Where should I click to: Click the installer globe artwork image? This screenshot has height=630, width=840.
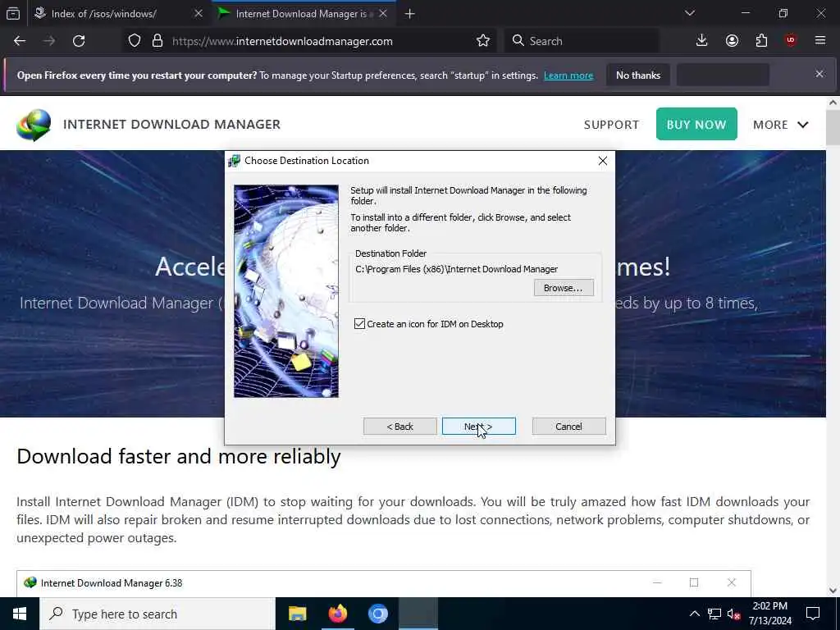click(286, 291)
